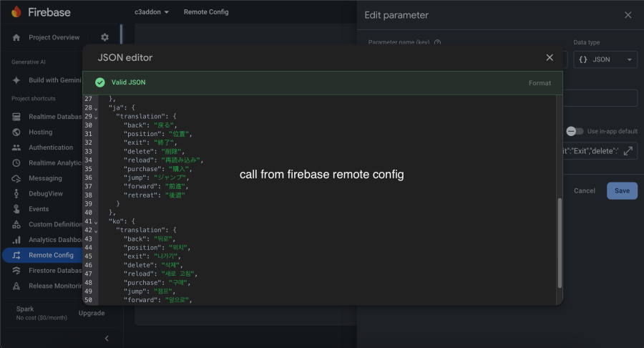The width and height of the screenshot is (644, 348).
Task: Click Messaging cloud icon
Action: pyautogui.click(x=16, y=178)
